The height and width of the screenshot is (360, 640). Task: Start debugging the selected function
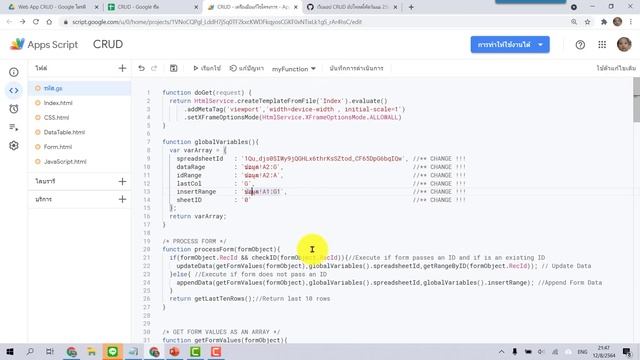(x=247, y=68)
